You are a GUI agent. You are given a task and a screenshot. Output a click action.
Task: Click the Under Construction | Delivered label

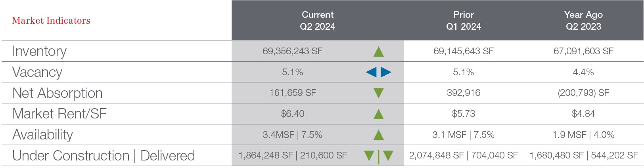103,156
